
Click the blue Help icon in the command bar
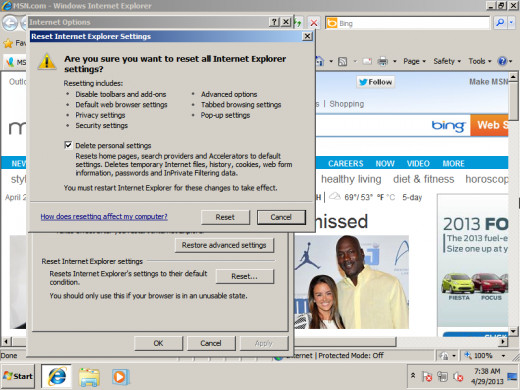click(x=502, y=61)
